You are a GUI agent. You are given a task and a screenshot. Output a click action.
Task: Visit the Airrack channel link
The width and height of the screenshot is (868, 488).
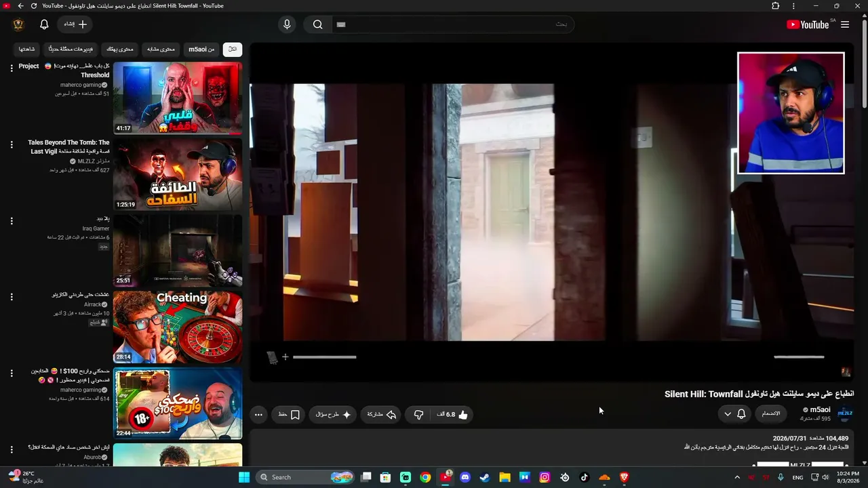point(93,305)
